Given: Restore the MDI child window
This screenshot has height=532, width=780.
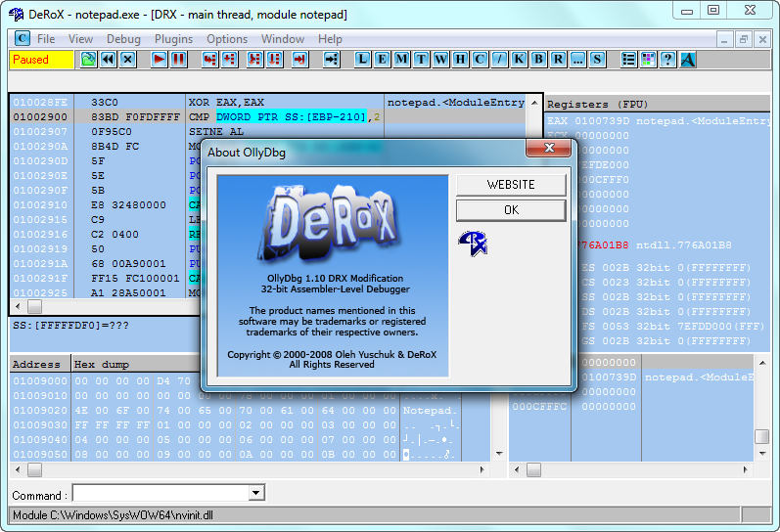Looking at the screenshot, I should [x=743, y=39].
